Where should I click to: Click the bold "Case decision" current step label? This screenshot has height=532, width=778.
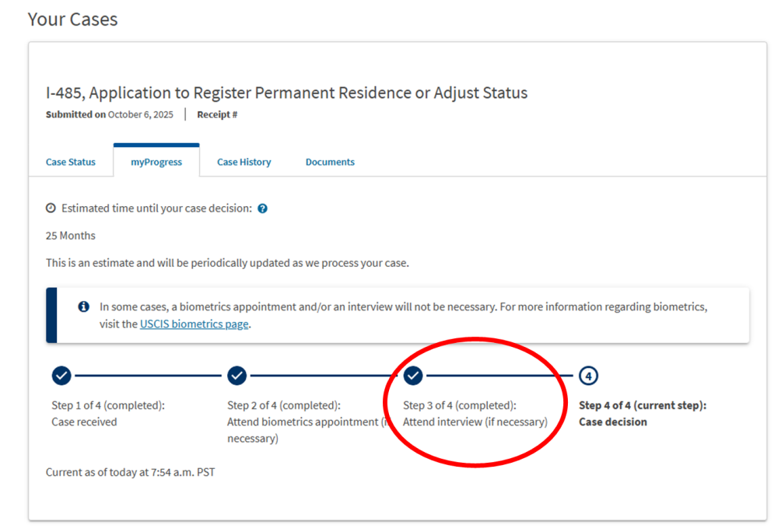click(x=613, y=422)
